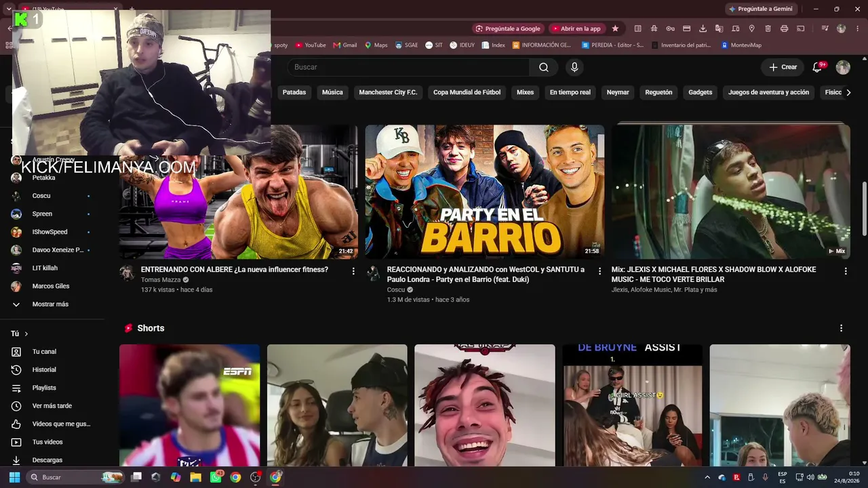Screen dimensions: 868x488
Task: Click the YouTube search magnifier button
Action: coord(544,67)
